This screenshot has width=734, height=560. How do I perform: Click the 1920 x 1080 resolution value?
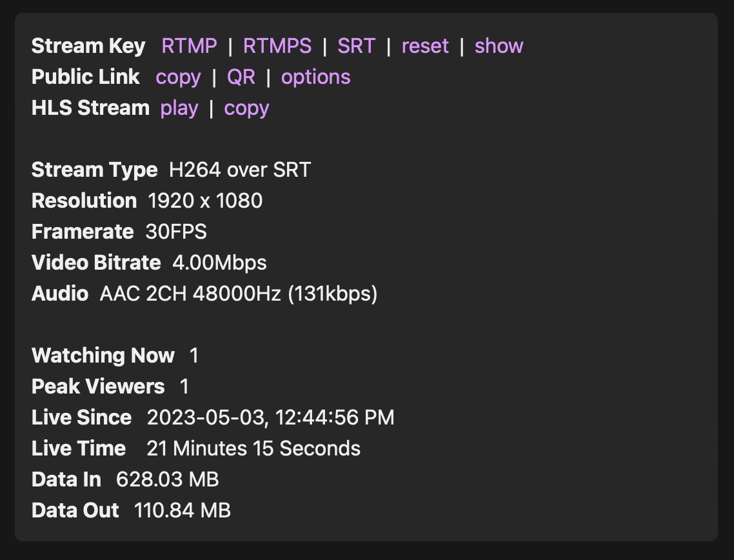pyautogui.click(x=205, y=201)
